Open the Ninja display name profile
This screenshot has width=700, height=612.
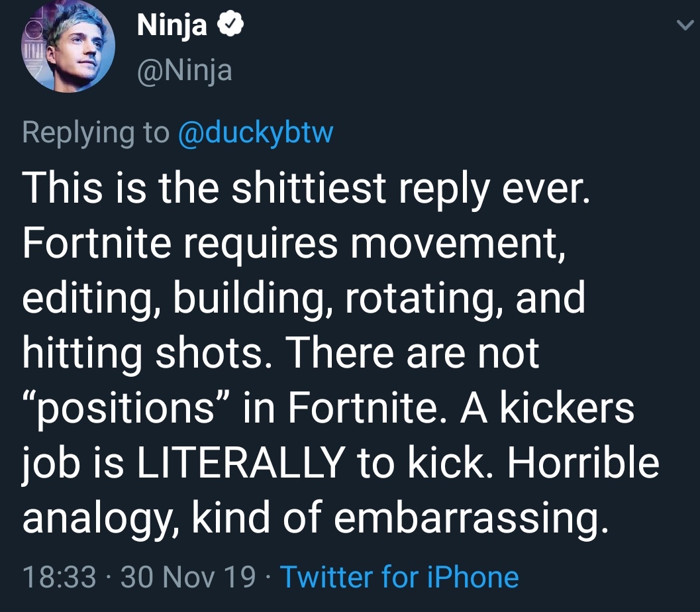[172, 26]
